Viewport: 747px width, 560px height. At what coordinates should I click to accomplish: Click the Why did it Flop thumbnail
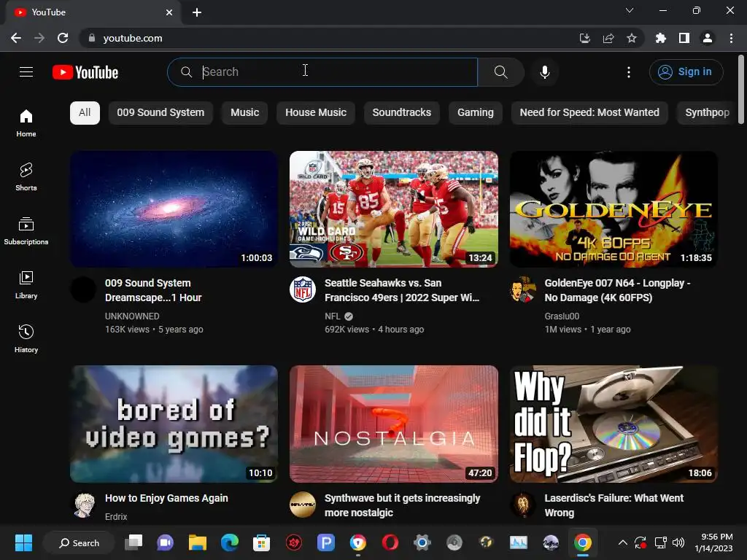[614, 424]
